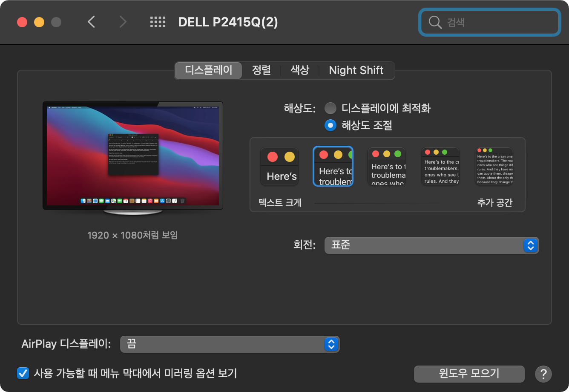Choose the middle resolution thumbnail

(387, 166)
